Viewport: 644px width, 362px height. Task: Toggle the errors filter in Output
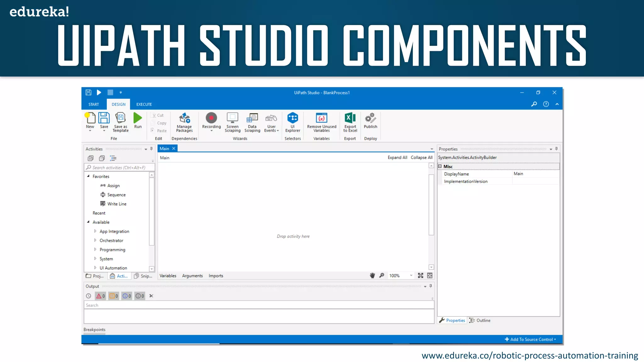coord(100,296)
